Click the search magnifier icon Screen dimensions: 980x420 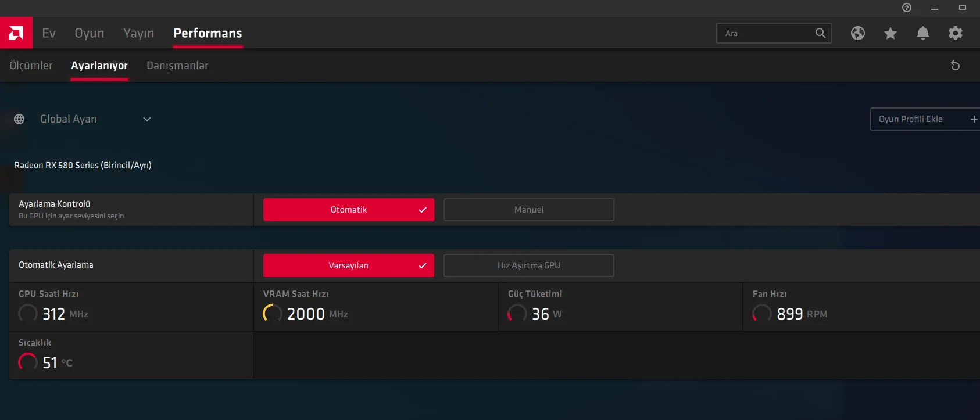[820, 33]
